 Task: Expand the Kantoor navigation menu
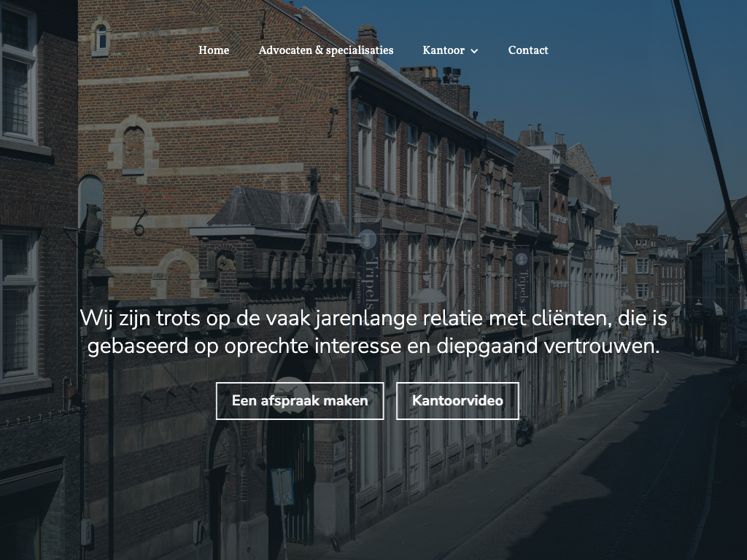[450, 50]
